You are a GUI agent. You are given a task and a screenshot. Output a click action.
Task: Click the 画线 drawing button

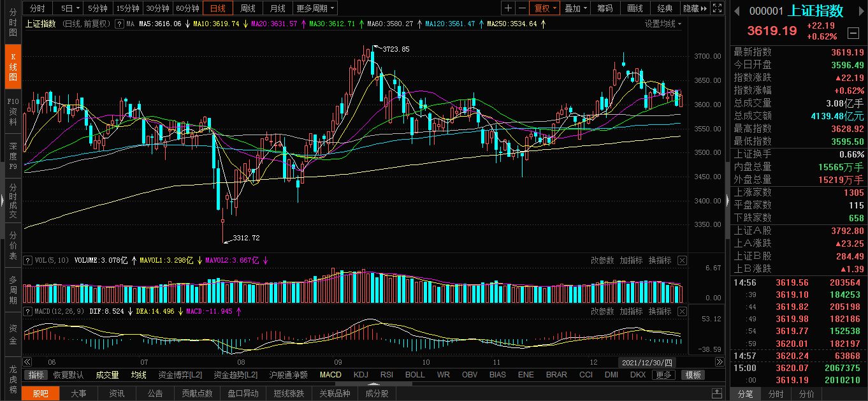point(635,8)
